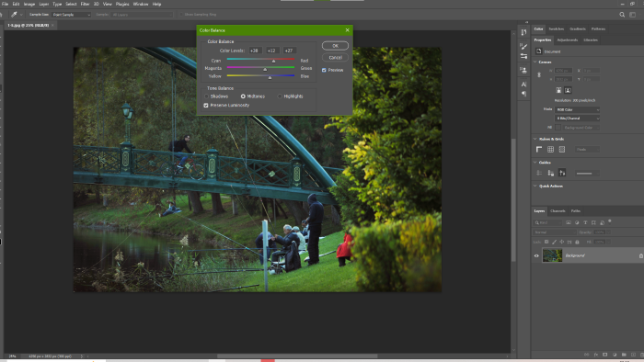Viewport: 644px width, 362px height.
Task: Click the grid icon under Rulers & Grids
Action: pos(550,149)
